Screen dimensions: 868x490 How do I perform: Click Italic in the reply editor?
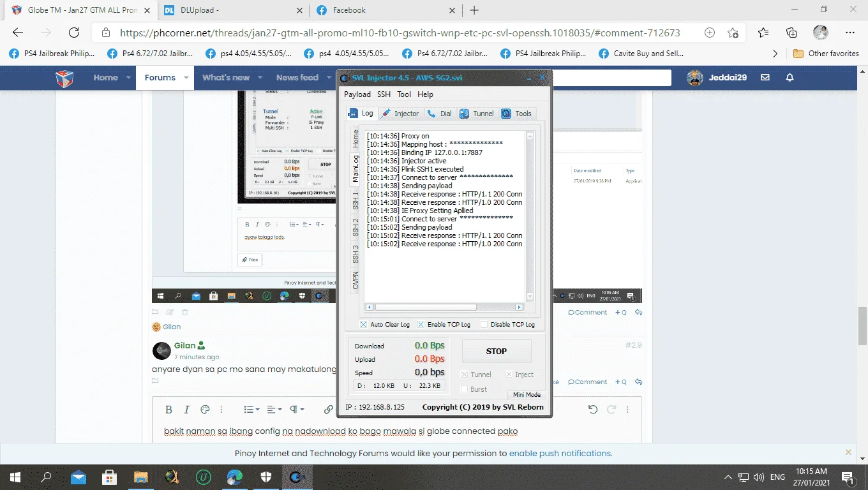[187, 410]
